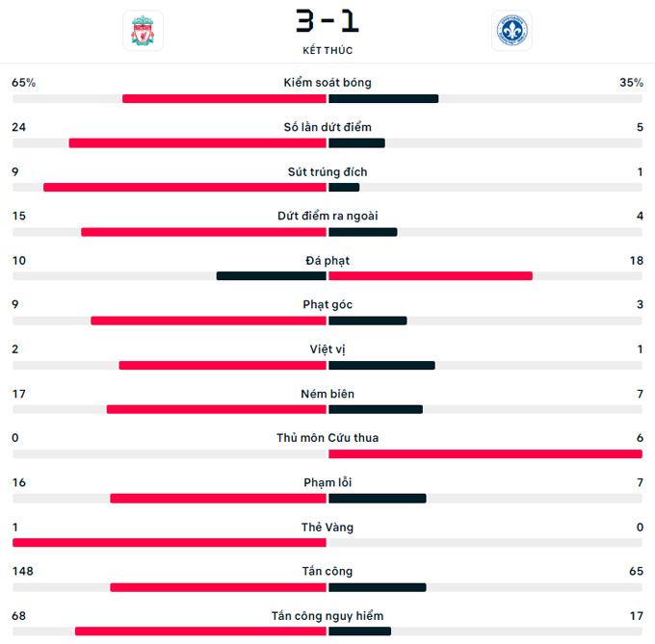Click the blue fleur-de-lis away team crest
The image size is (655, 644).
pos(511,31)
